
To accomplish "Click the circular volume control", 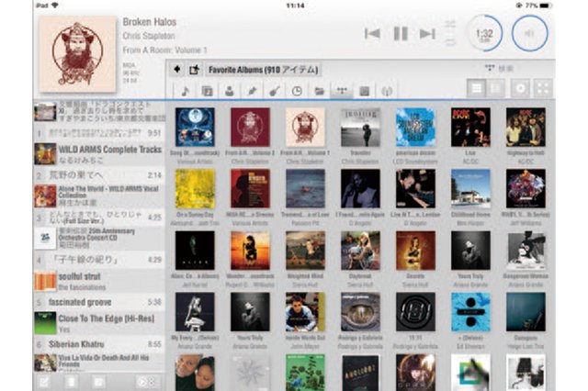I will point(529,34).
